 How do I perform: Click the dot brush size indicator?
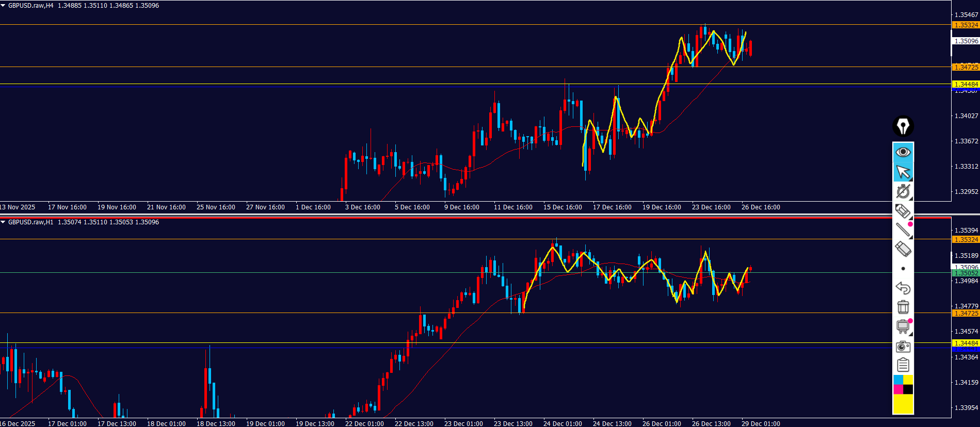[903, 269]
